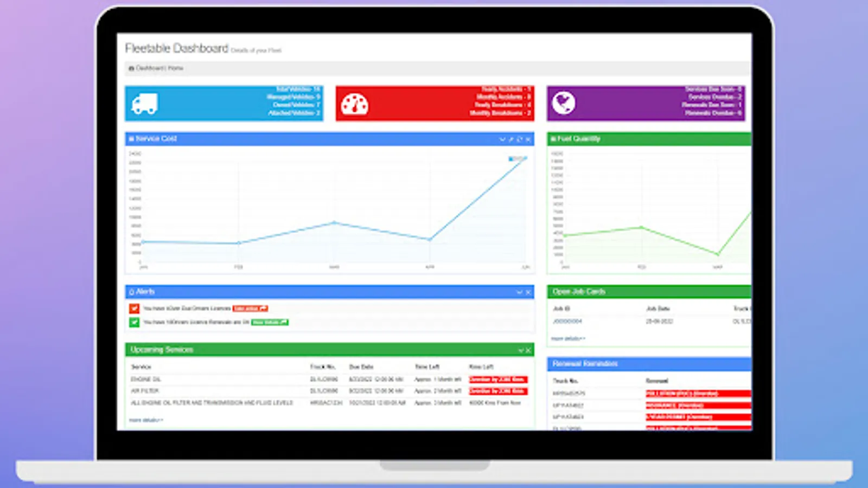Select the ALL ENGINE OIL FILTER AND TRANSMISSION row
The width and height of the screenshot is (868, 488).
(x=329, y=403)
